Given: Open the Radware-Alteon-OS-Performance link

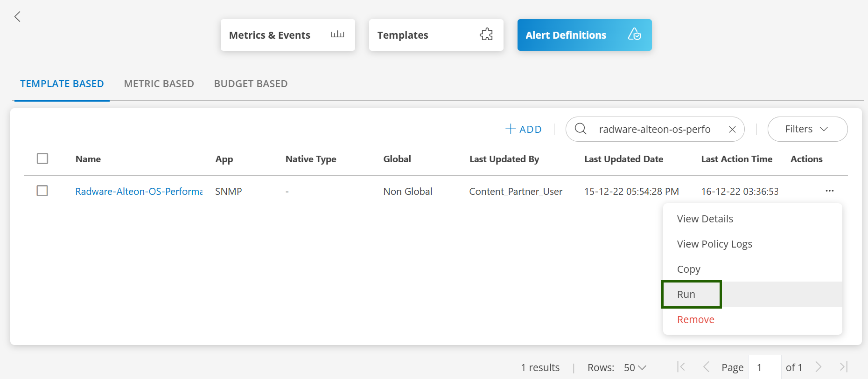Looking at the screenshot, I should [x=139, y=192].
